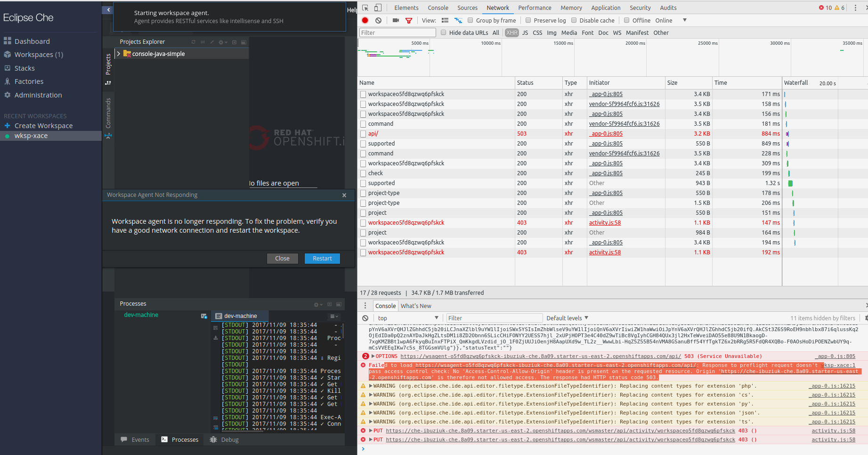Switch to the Sources tab in DevTools

467,8
